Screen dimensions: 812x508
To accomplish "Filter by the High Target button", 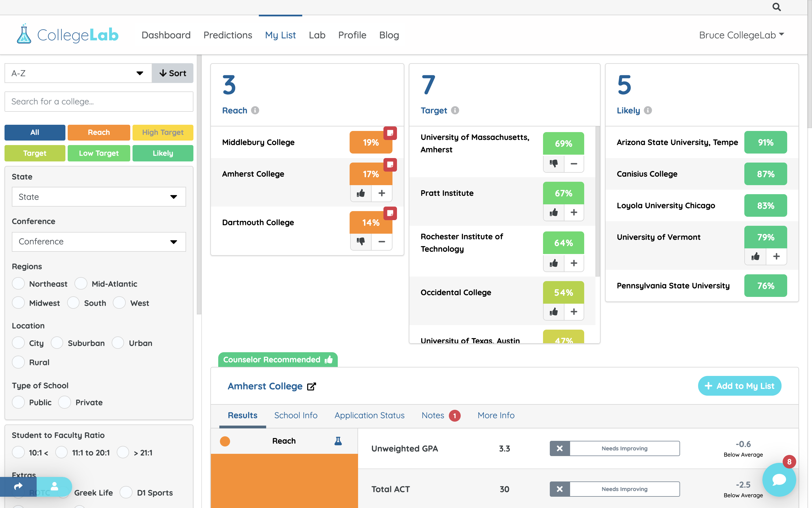I will pos(163,132).
